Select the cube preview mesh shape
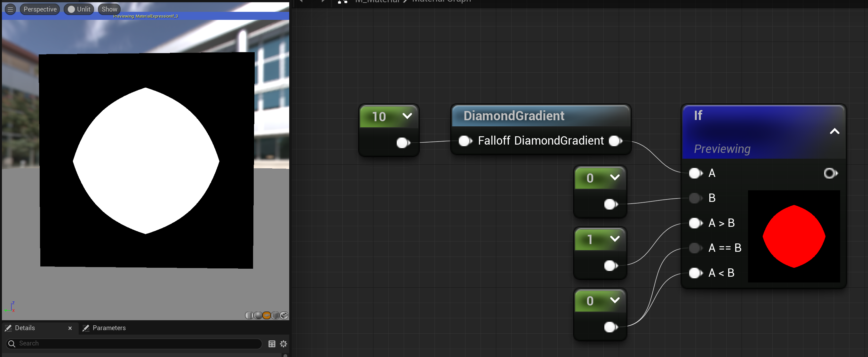 (x=275, y=315)
